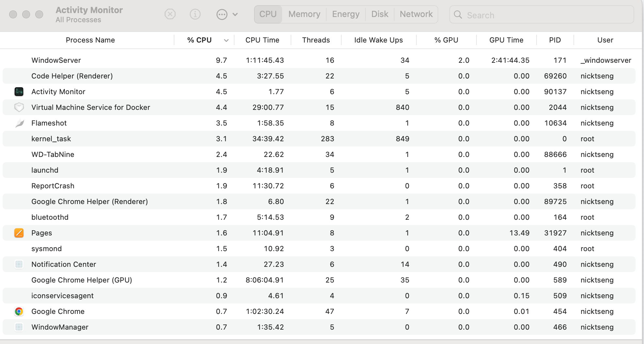Switch to the Energy tab

pyautogui.click(x=346, y=14)
